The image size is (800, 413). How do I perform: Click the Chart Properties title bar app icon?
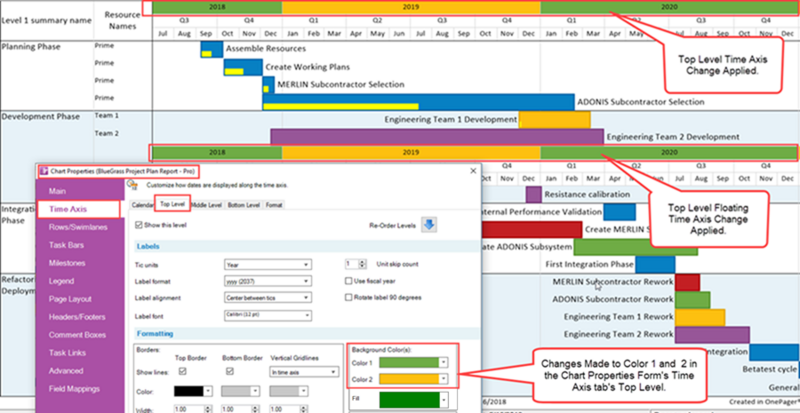click(x=44, y=171)
